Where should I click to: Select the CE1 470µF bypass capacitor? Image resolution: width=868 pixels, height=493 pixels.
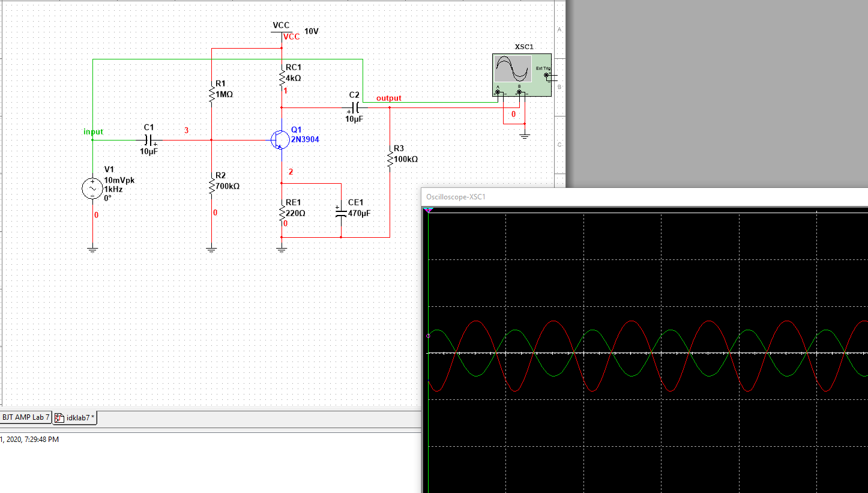340,210
